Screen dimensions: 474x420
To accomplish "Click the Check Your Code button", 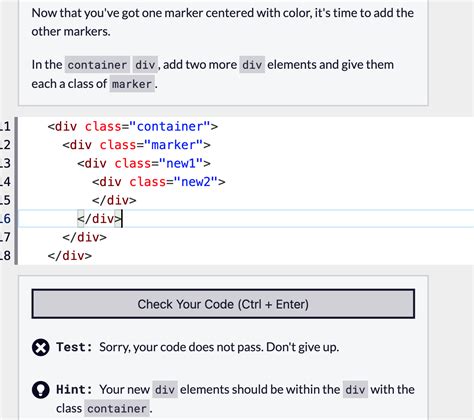I will pos(223,304).
